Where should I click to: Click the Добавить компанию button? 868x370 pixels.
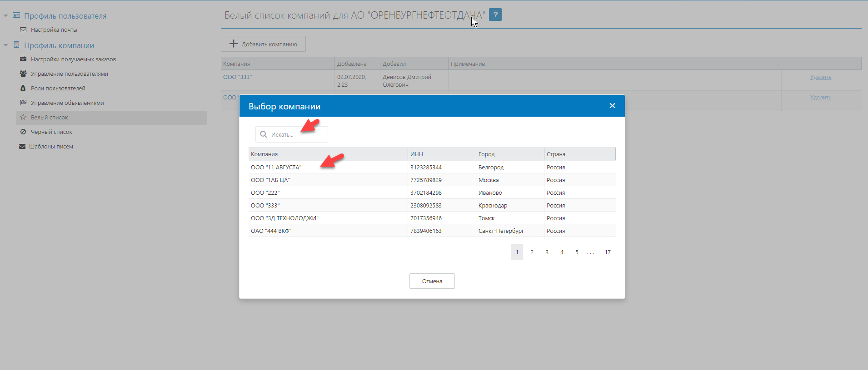(263, 44)
